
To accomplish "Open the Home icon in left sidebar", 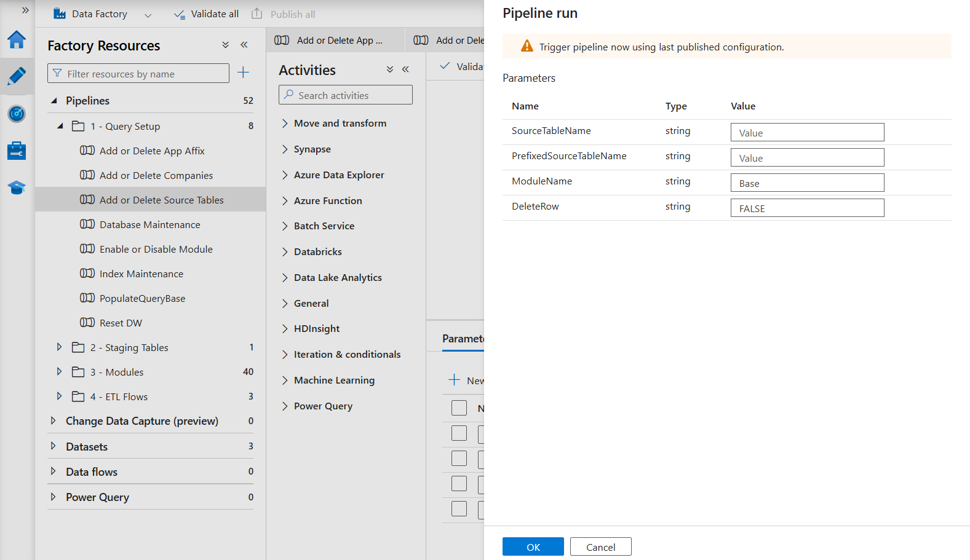I will (x=17, y=40).
